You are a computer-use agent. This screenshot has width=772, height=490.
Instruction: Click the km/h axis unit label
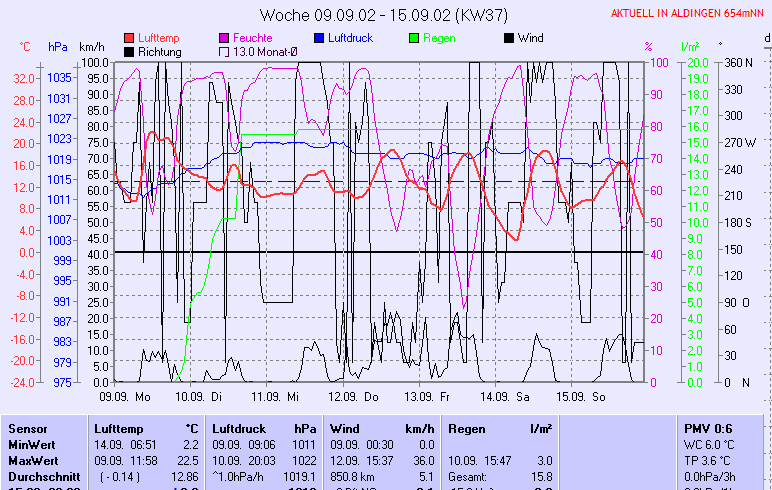pos(91,47)
